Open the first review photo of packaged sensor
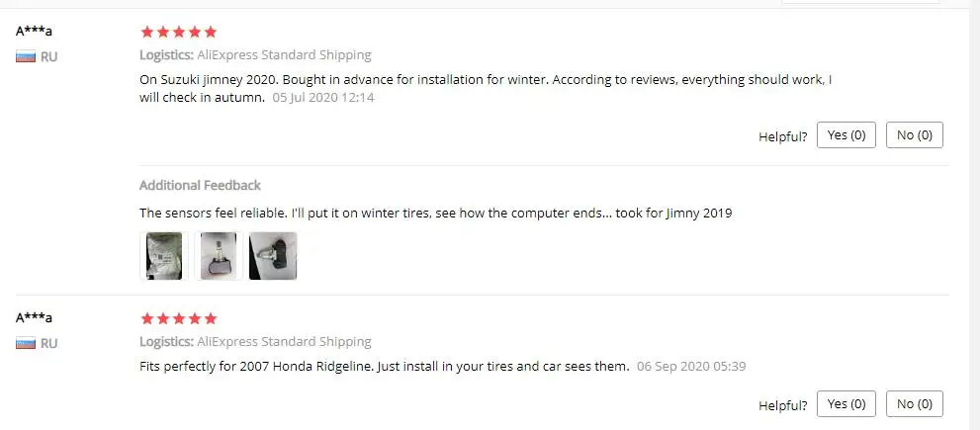This screenshot has width=980, height=430. (x=164, y=256)
